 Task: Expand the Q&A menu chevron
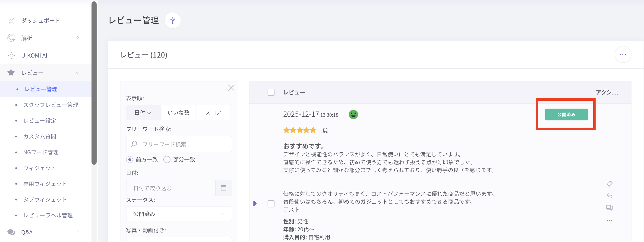(x=78, y=232)
